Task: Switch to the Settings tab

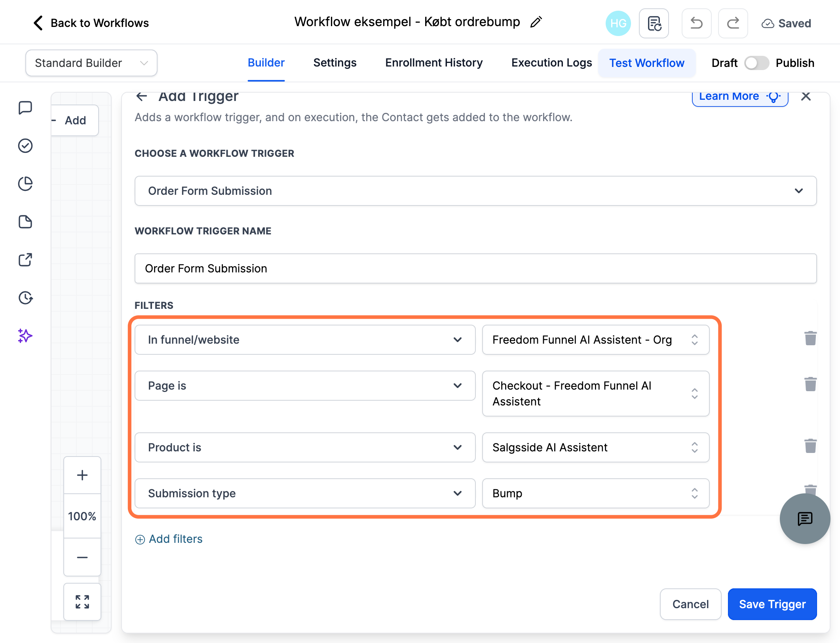Action: coord(335,63)
